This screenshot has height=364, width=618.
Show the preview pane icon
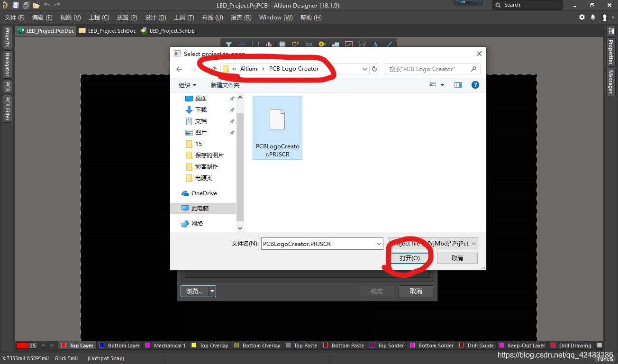tap(458, 85)
